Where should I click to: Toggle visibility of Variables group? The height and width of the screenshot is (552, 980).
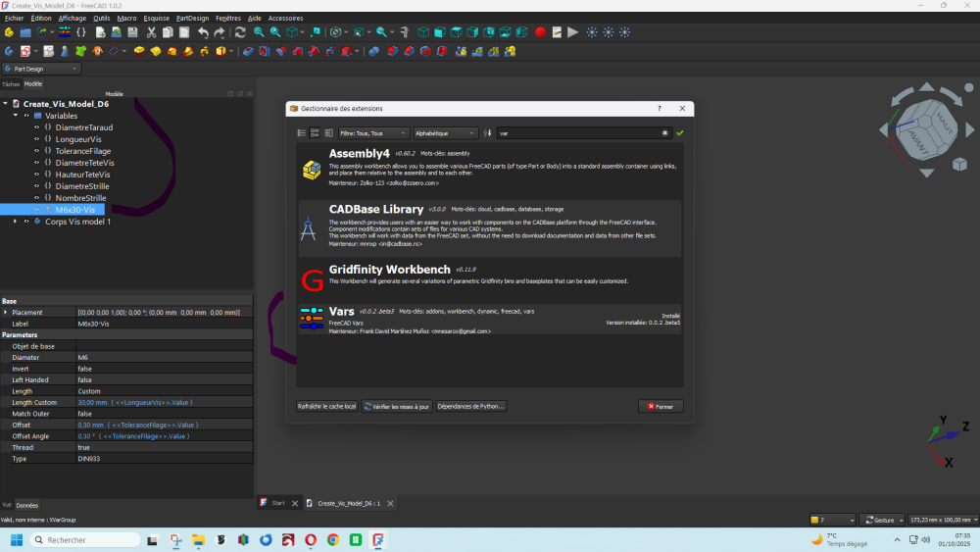pyautogui.click(x=26, y=116)
